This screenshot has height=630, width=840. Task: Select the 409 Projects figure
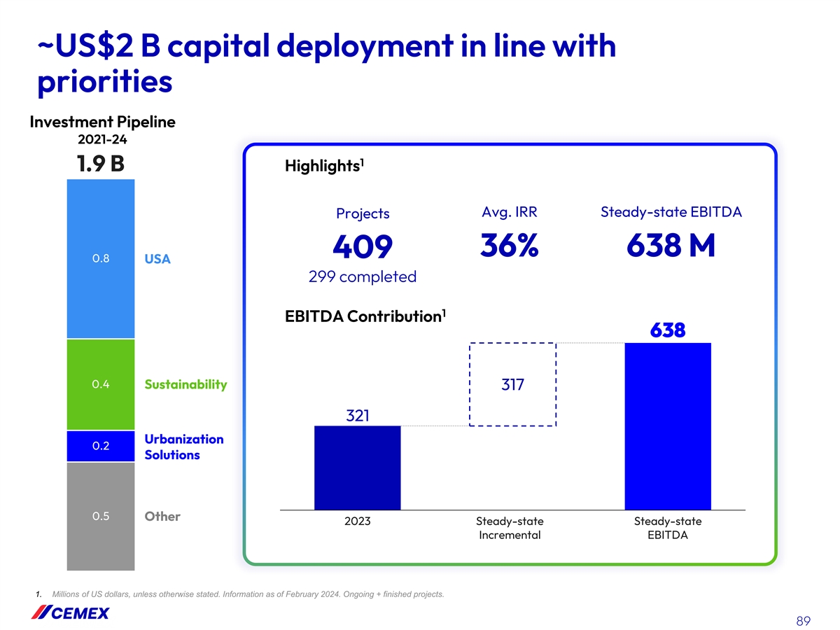point(362,246)
